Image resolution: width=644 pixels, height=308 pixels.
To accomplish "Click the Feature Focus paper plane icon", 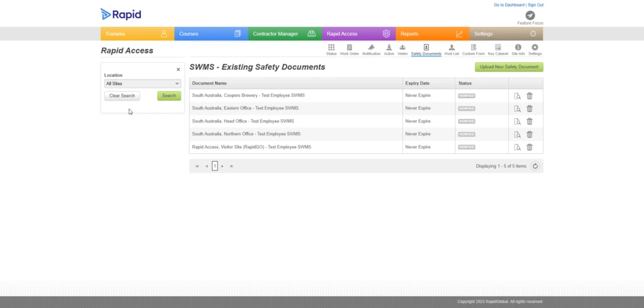I will [530, 16].
